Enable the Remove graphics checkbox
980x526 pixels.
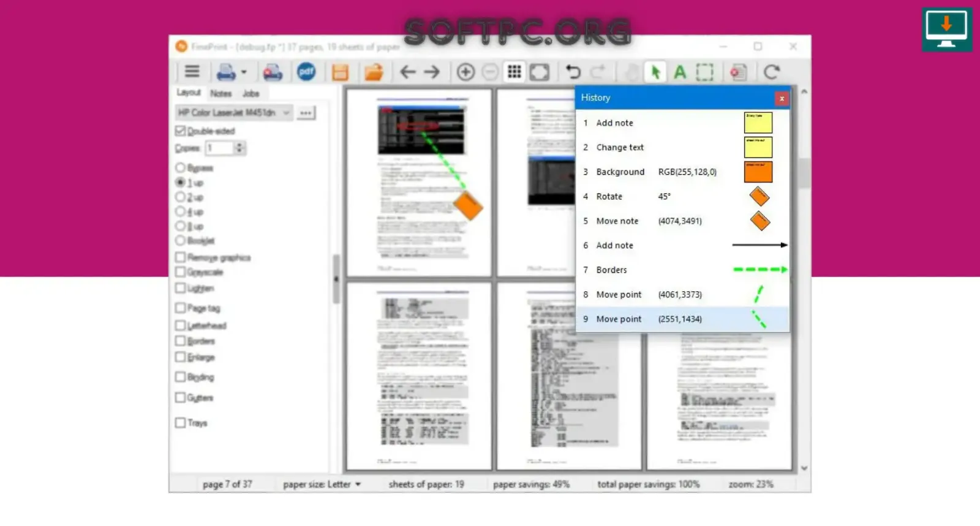180,257
